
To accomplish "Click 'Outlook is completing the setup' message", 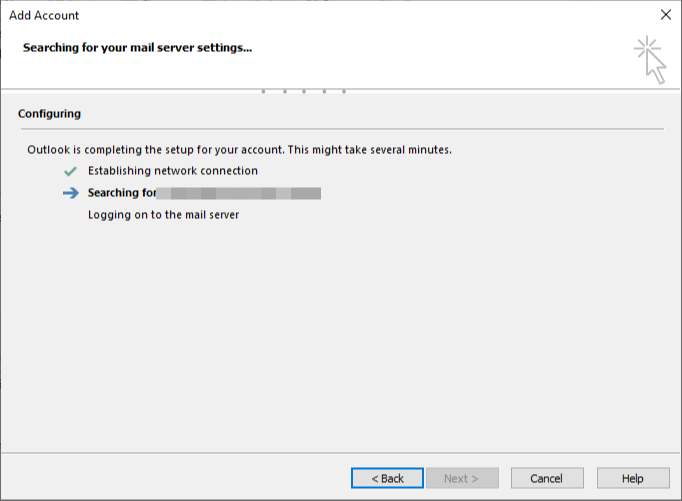I will pyautogui.click(x=240, y=150).
